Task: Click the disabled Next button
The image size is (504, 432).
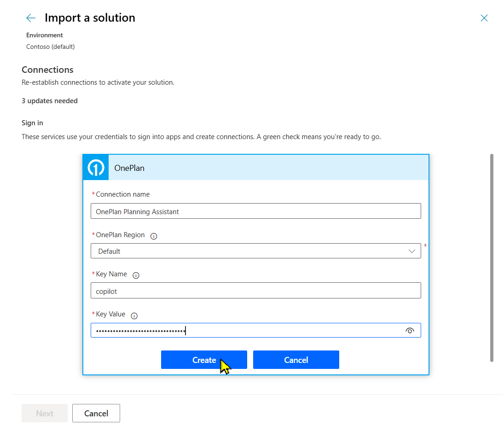Action: [x=45, y=413]
